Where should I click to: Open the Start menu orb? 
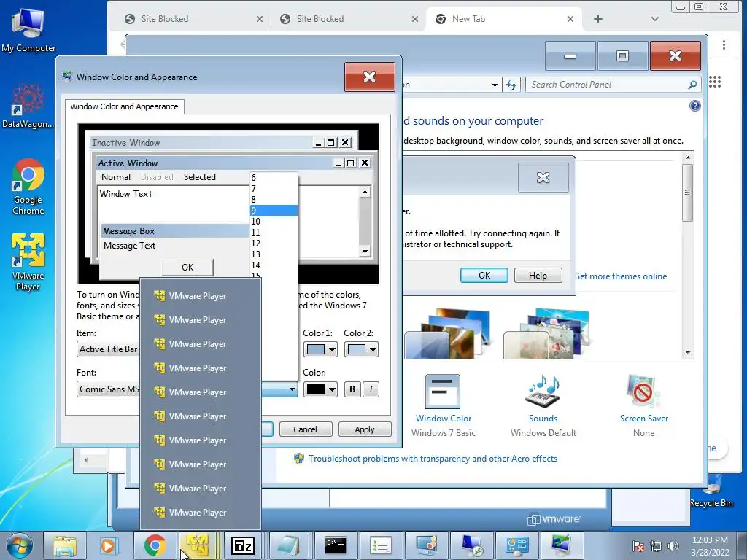19,545
